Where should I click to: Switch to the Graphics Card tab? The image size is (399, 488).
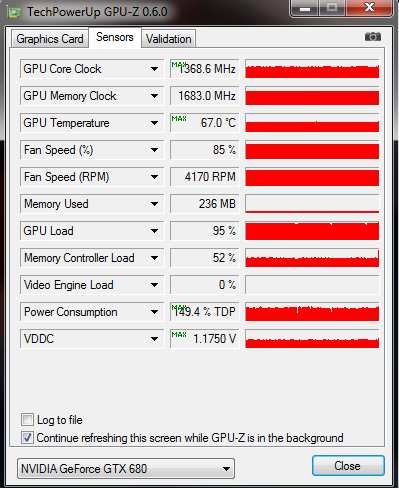point(50,39)
